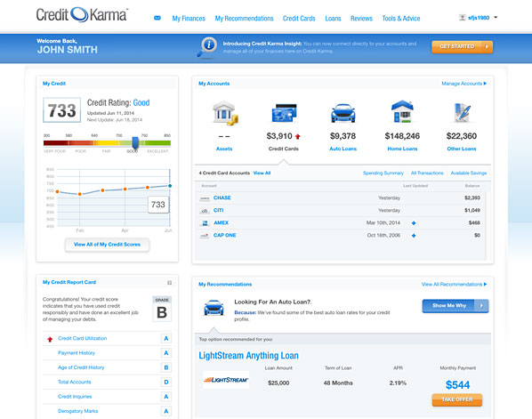
Task: Click the Cap One card logo icon
Action: [x=205, y=236]
